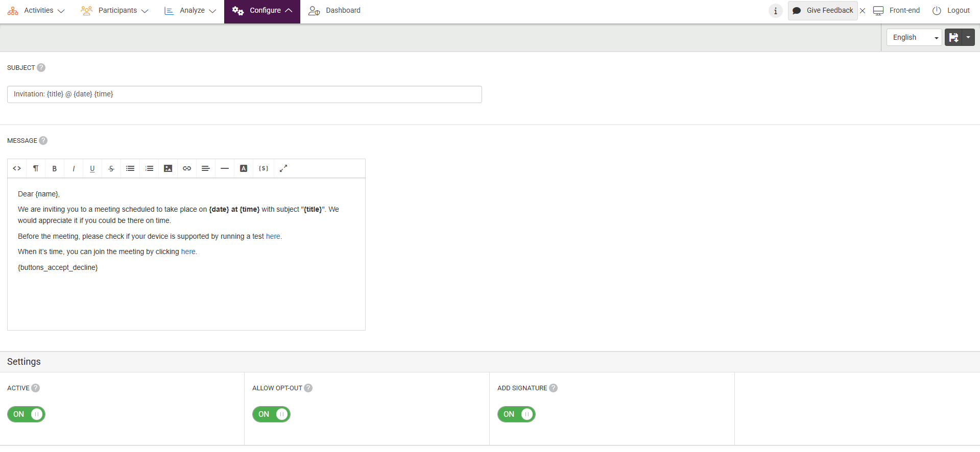Open the variables {S} placeholder tool
Image resolution: width=980 pixels, height=452 pixels.
coord(264,168)
